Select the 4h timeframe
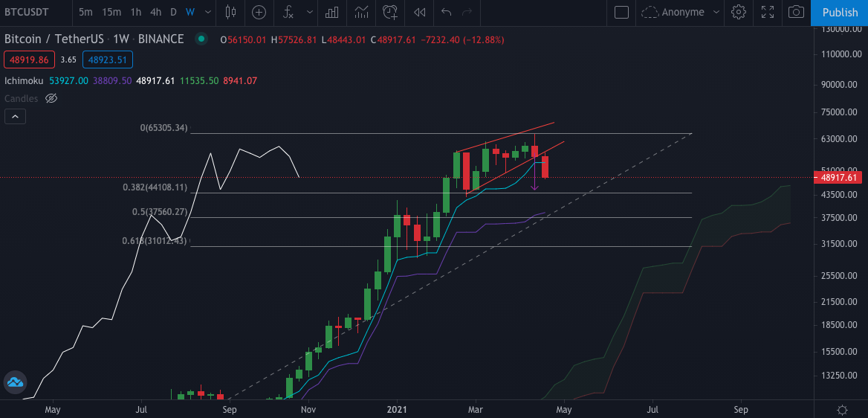Viewport: 868px width, 418px height. 155,12
